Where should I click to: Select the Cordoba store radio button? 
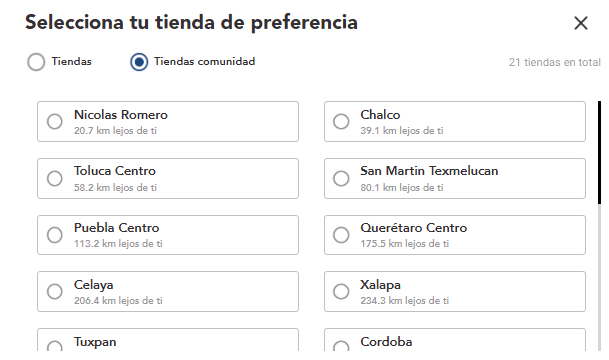coord(341,346)
